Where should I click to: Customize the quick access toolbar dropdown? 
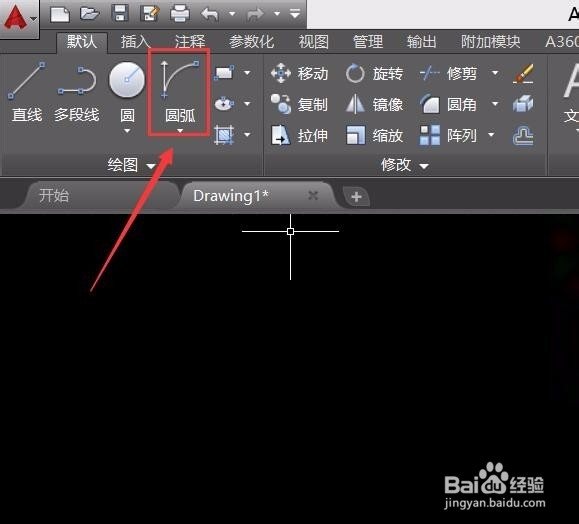click(x=295, y=14)
